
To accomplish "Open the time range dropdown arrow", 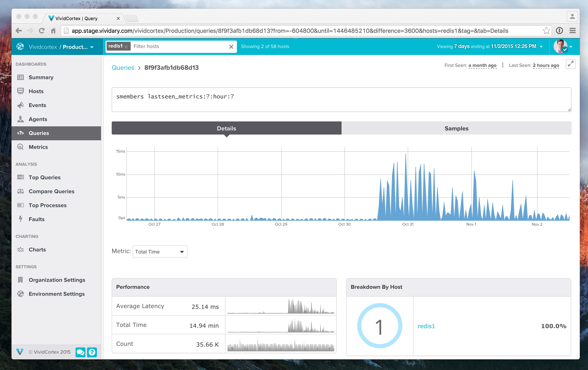I will pos(541,47).
